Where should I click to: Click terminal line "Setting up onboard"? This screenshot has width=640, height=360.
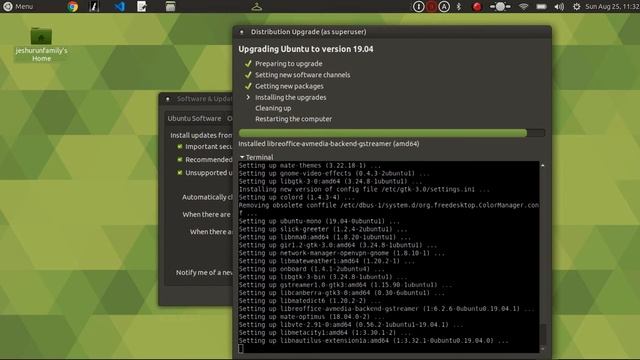coord(311,269)
